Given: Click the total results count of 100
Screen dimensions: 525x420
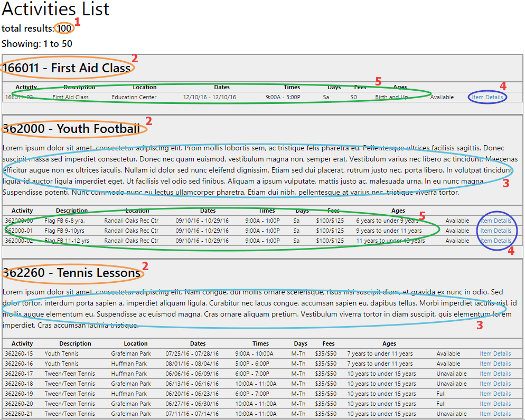Looking at the screenshot, I should tap(64, 28).
